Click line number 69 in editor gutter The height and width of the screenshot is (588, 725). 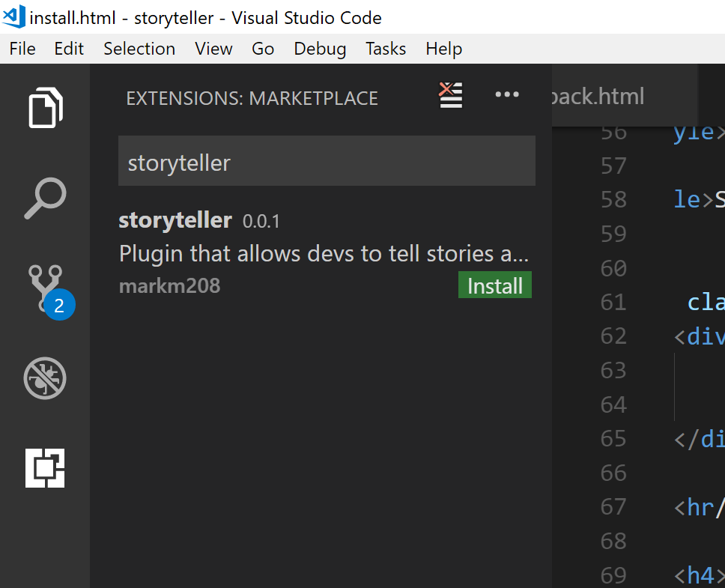coord(613,575)
